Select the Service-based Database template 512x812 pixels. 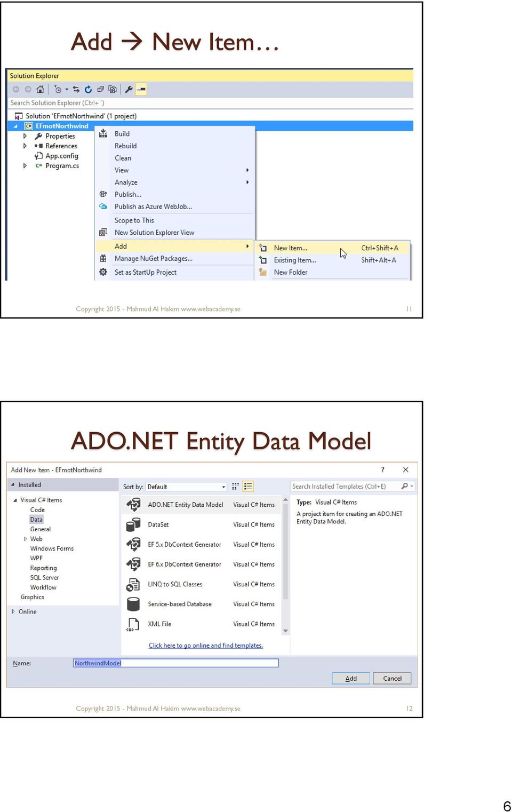[x=202, y=604]
